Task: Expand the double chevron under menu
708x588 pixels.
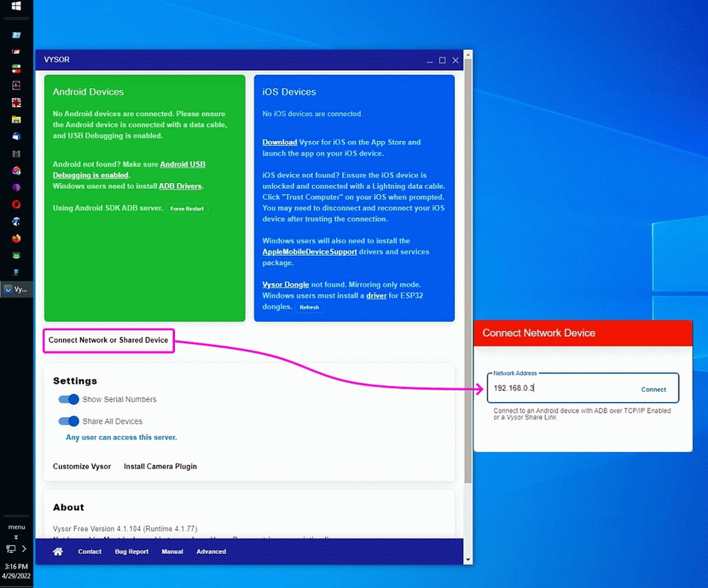Action: (x=16, y=537)
